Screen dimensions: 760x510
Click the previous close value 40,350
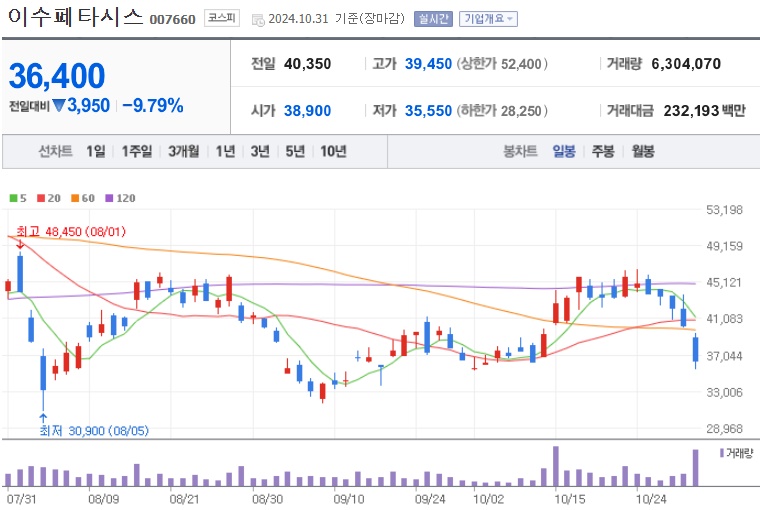point(307,64)
